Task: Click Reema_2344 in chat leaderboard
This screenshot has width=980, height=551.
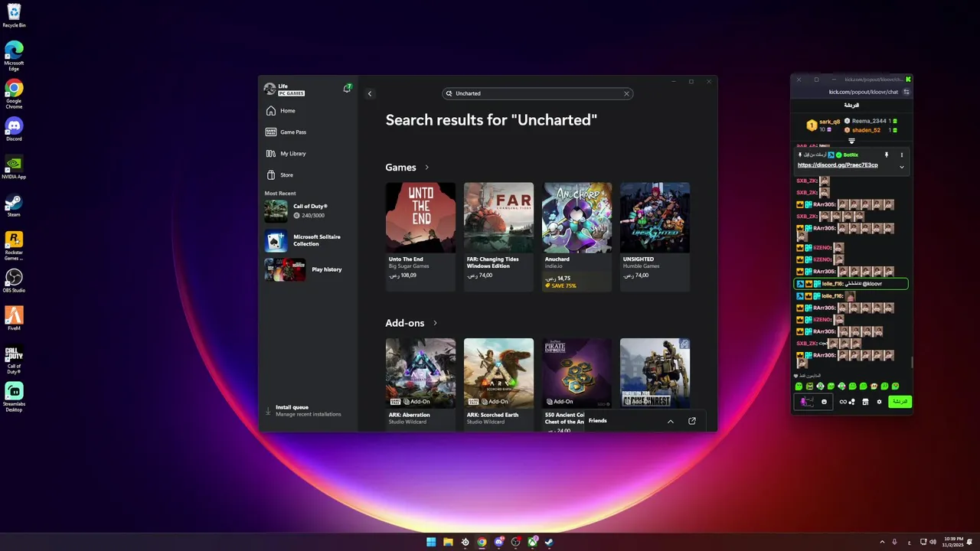Action: tap(869, 121)
